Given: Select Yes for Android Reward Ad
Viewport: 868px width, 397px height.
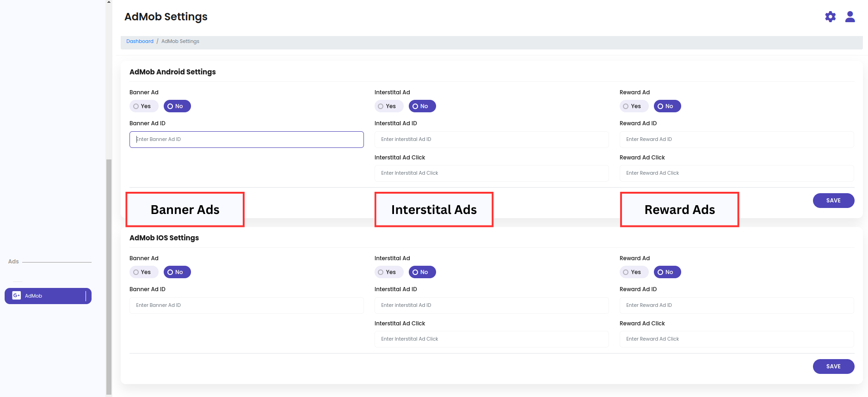Looking at the screenshot, I should pos(634,106).
